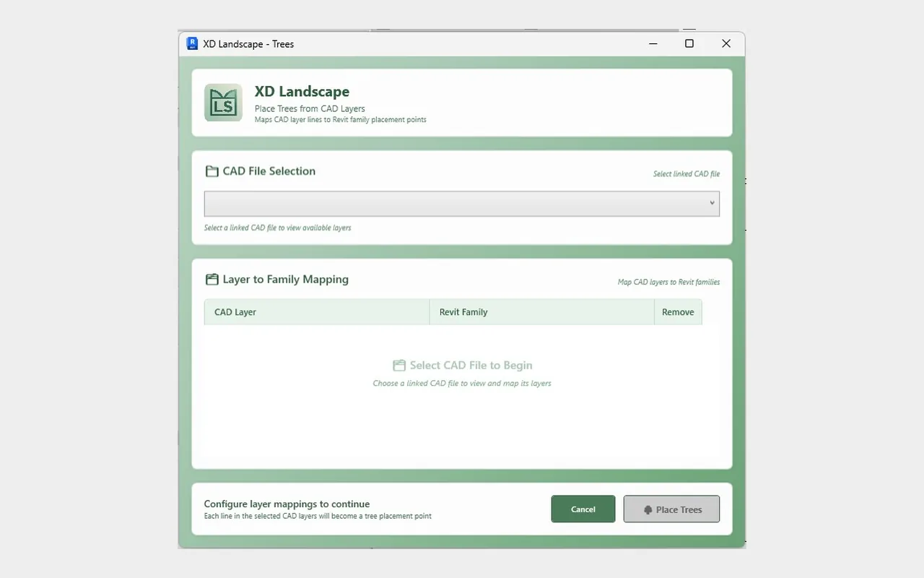Click the icon beside Select CAD File to Begin
This screenshot has width=924, height=578.
(x=399, y=366)
